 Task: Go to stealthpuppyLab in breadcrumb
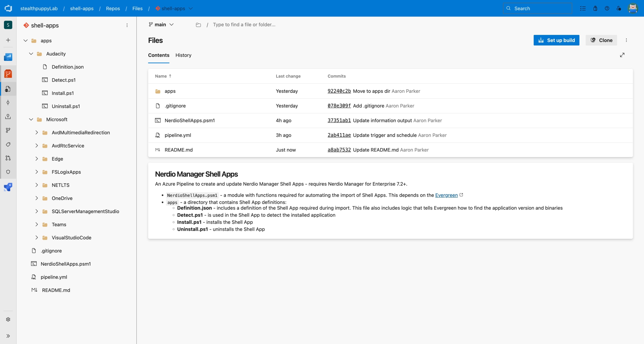(x=39, y=8)
